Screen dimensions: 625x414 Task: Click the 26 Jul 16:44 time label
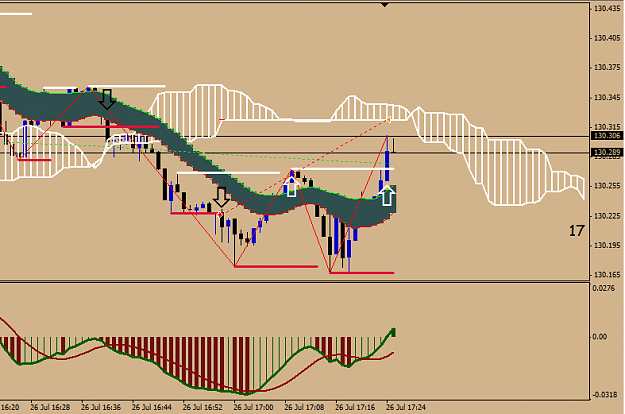[x=152, y=408]
